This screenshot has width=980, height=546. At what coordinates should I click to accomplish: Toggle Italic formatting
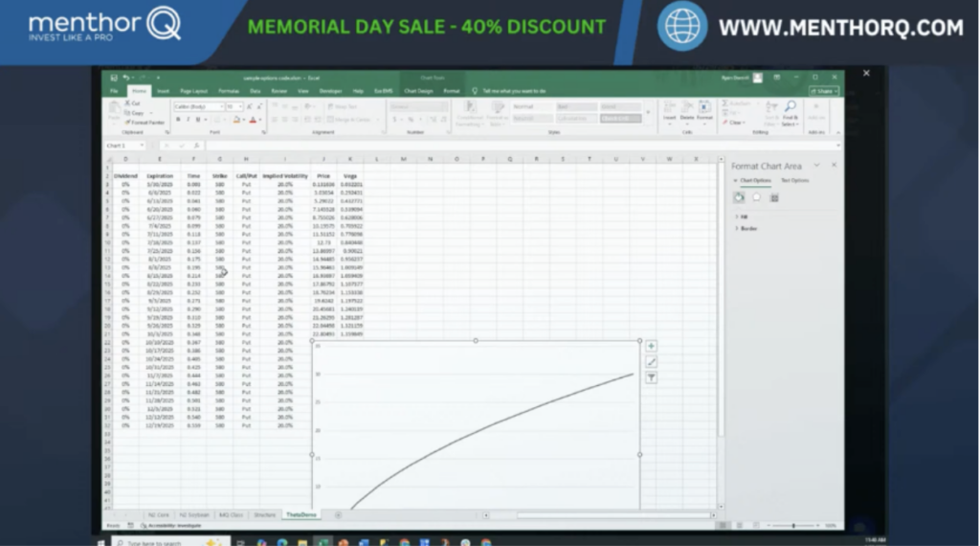click(x=188, y=120)
